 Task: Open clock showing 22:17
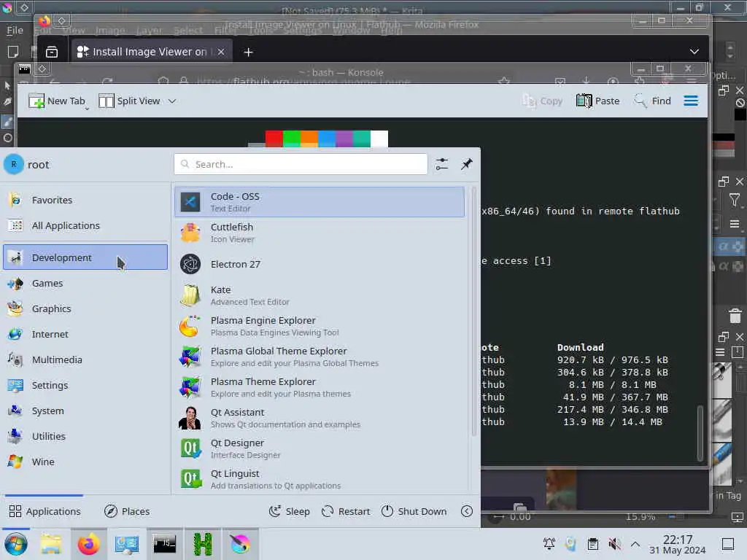point(678,544)
